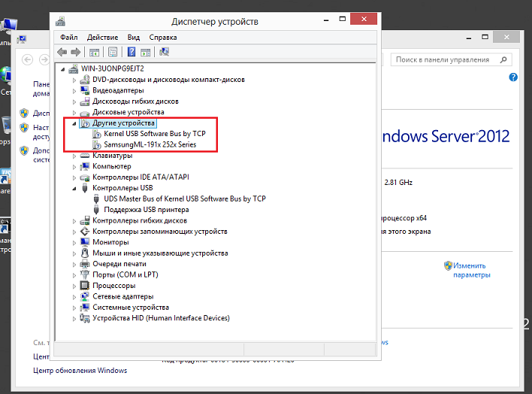The image size is (532, 394).
Task: Click the Processors category icon
Action: point(86,286)
